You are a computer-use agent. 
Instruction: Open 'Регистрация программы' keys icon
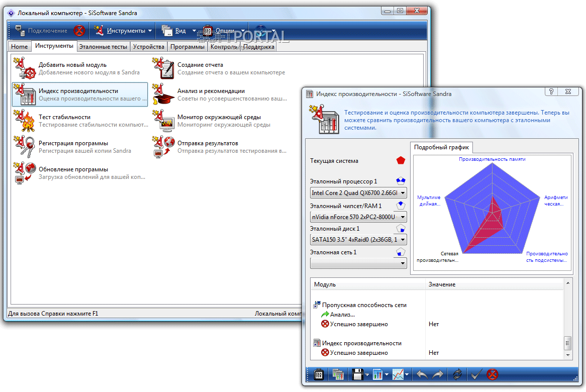pos(25,146)
